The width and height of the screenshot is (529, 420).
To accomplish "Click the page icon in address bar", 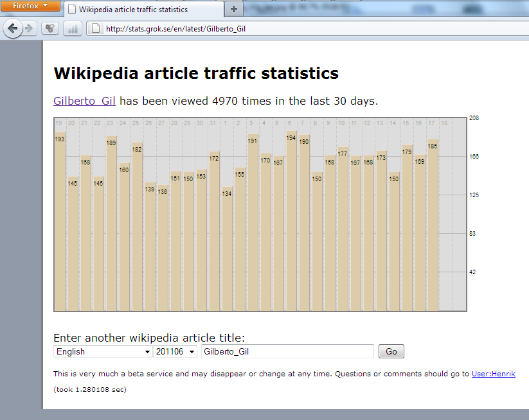I will coord(95,28).
